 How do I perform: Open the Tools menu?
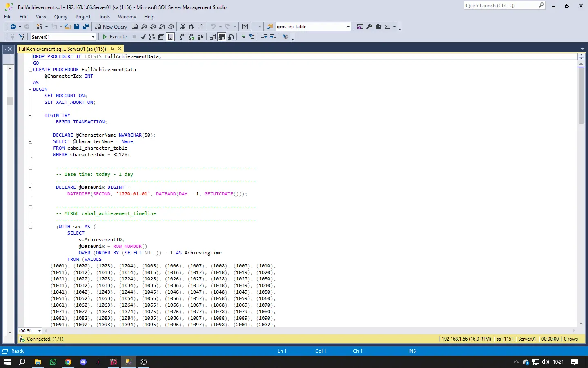pos(104,17)
